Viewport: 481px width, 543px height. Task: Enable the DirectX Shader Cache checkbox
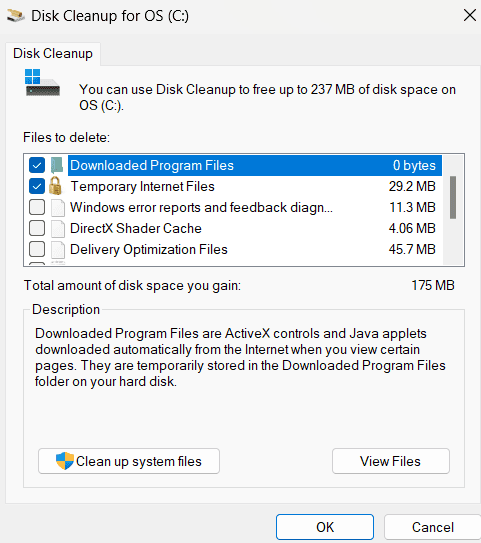[37, 228]
